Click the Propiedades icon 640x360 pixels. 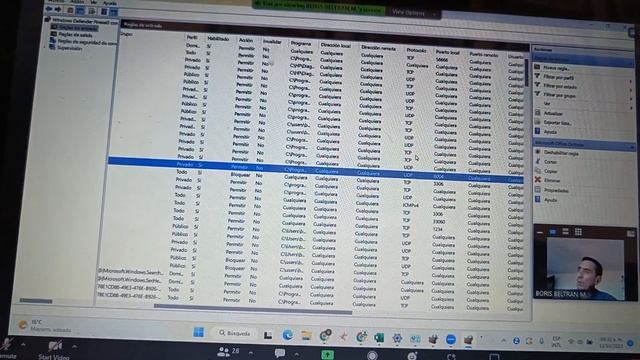coord(538,189)
